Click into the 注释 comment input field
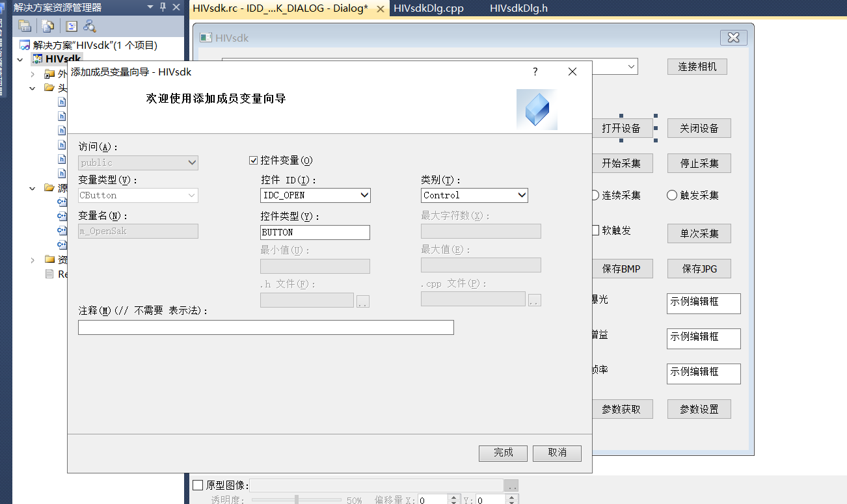Viewport: 847px width, 504px height. click(265, 327)
